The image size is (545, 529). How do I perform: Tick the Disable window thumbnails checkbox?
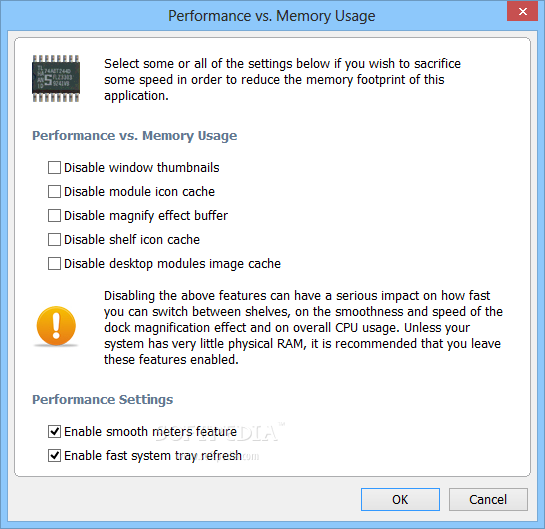coord(54,168)
